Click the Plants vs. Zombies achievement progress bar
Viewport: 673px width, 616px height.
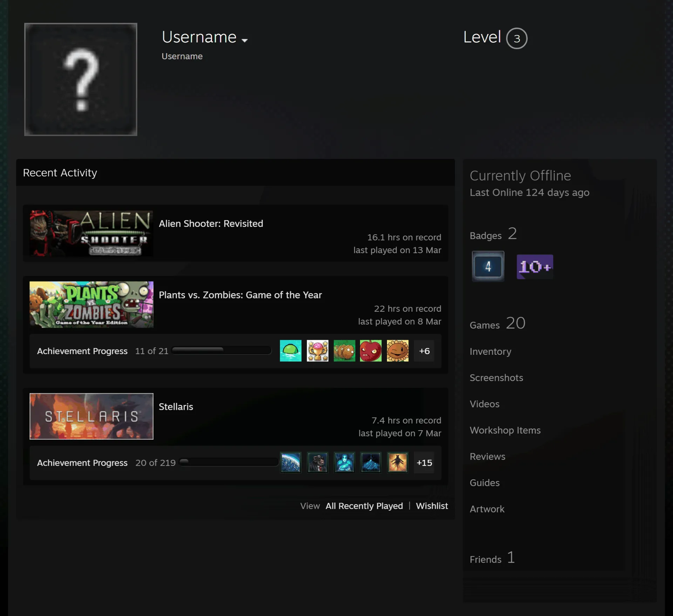coord(222,350)
